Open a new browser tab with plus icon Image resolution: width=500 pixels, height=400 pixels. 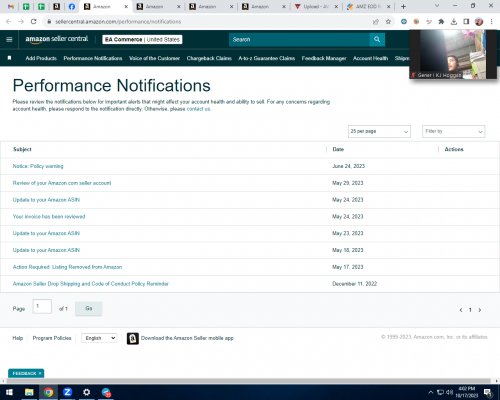click(403, 6)
